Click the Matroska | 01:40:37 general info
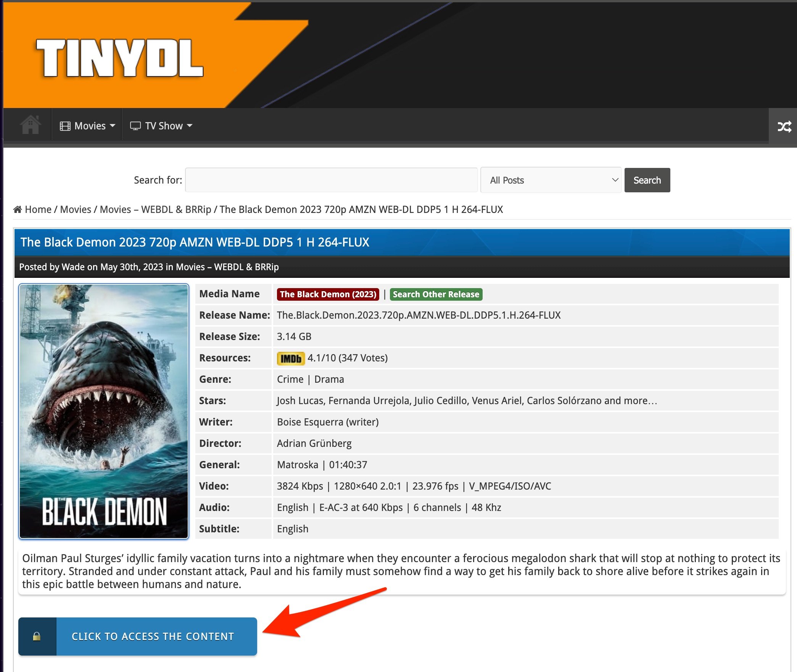The width and height of the screenshot is (797, 672). (x=322, y=465)
